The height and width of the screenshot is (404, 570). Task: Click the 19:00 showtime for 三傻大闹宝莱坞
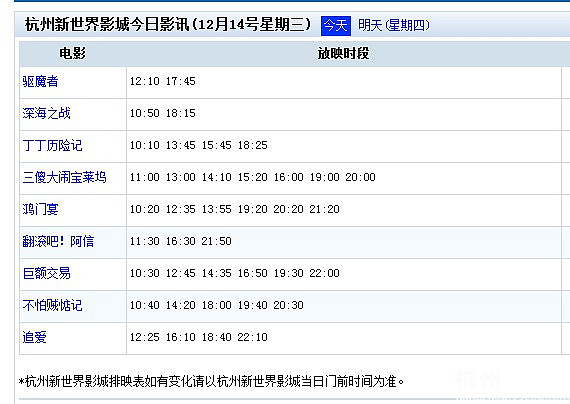click(x=325, y=177)
